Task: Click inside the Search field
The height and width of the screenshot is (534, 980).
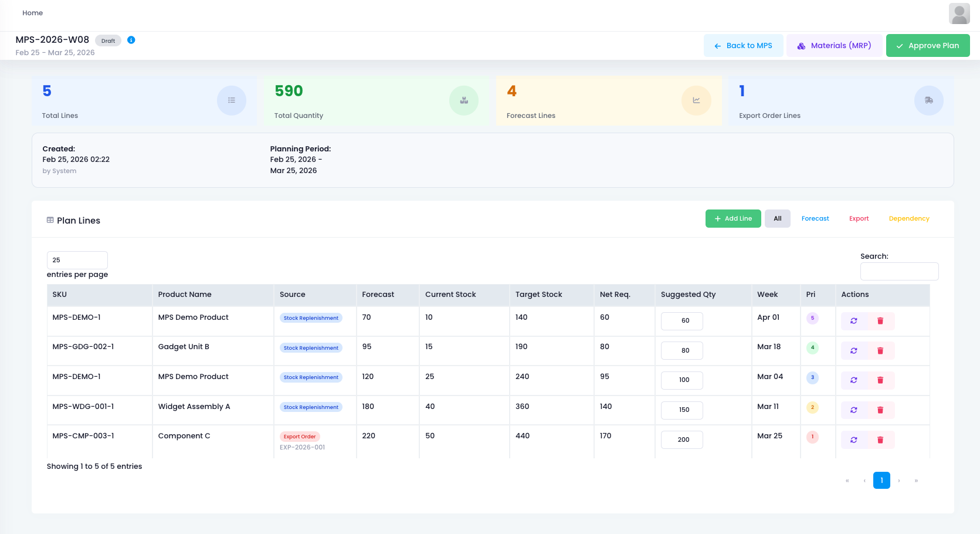Action: pos(899,271)
